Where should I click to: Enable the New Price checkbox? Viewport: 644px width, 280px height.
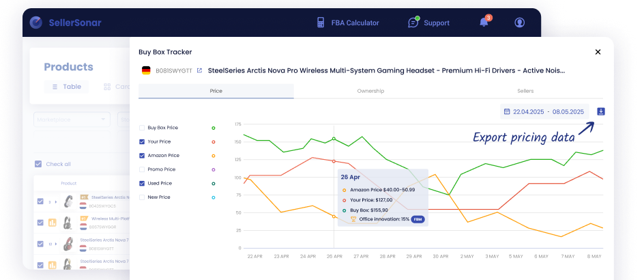click(x=142, y=197)
